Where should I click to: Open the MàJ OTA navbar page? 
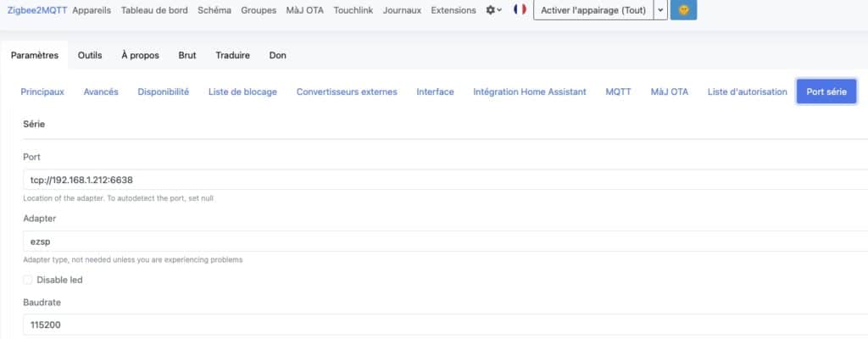(305, 10)
